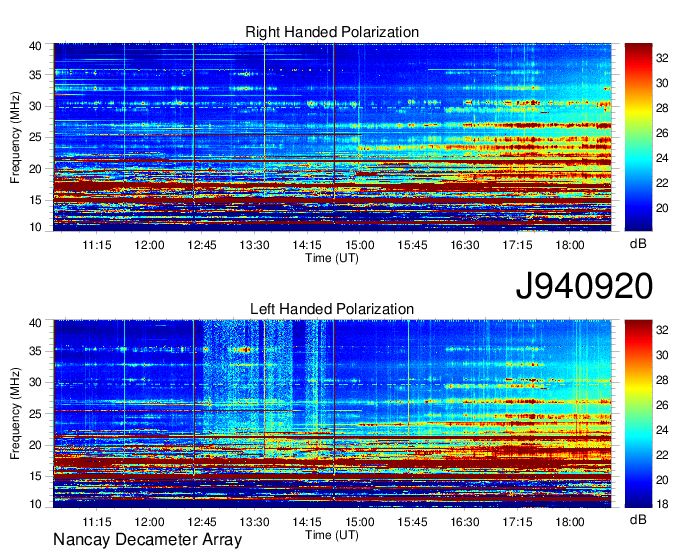Screen dimensions: 680x552
Task: Click 15:45 time tick on Left Handed plot
Action: [x=412, y=522]
